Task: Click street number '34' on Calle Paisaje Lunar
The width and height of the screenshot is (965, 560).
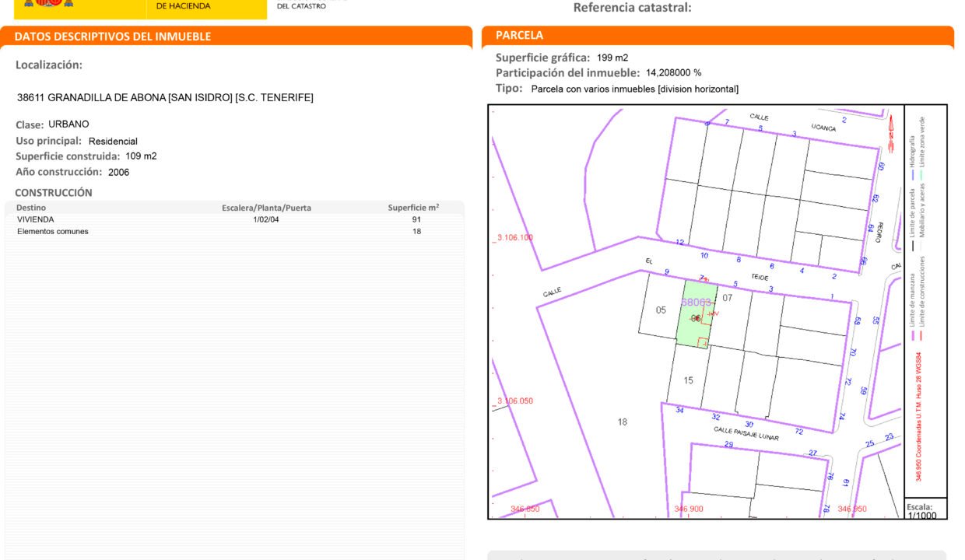Action: pyautogui.click(x=679, y=410)
